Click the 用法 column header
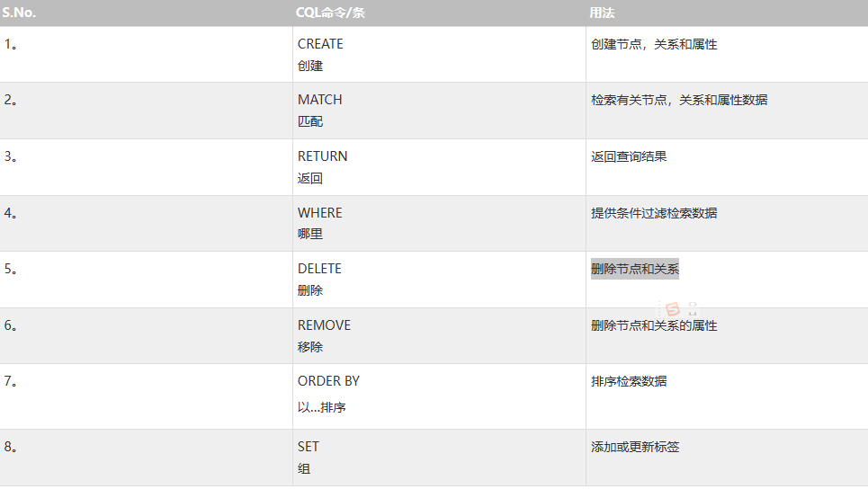This screenshot has height=489, width=868. coord(602,13)
